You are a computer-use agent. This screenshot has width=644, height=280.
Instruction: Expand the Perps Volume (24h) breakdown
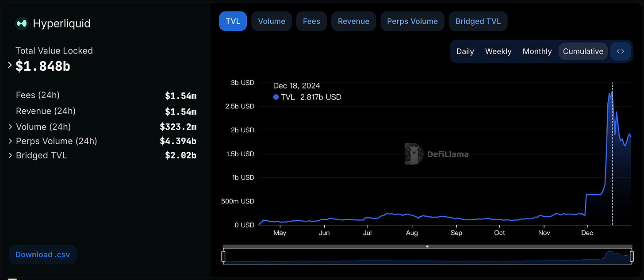(10, 141)
